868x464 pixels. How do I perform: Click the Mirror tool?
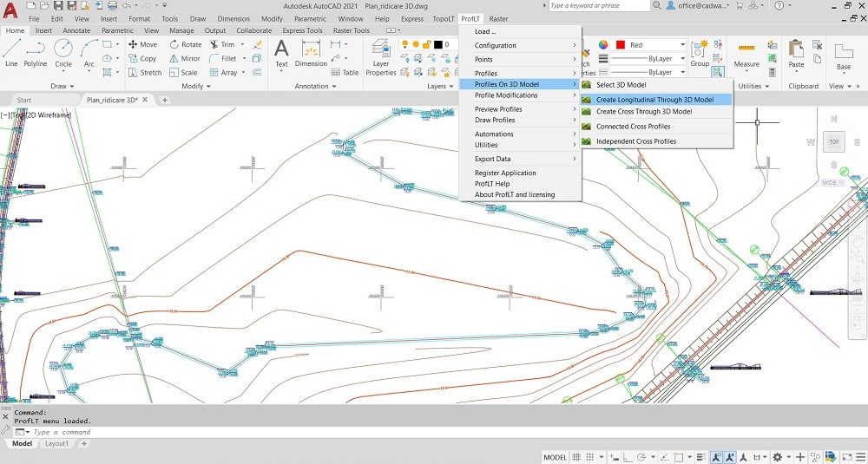(184, 58)
